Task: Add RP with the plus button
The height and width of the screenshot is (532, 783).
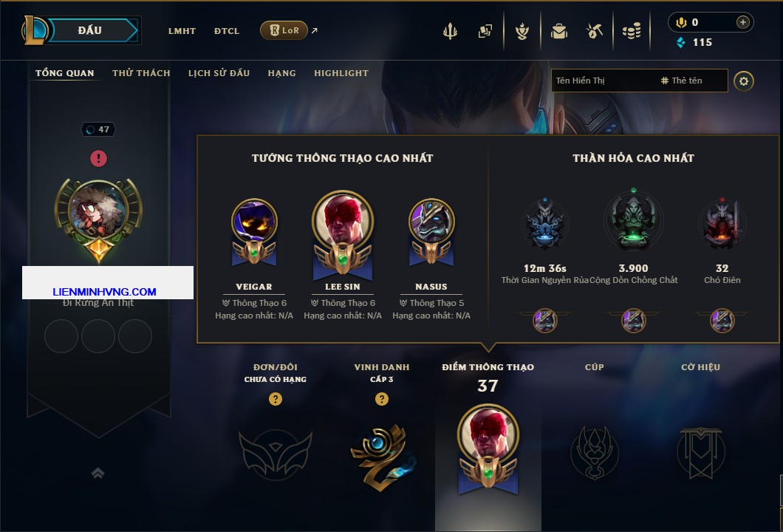Action: click(742, 22)
